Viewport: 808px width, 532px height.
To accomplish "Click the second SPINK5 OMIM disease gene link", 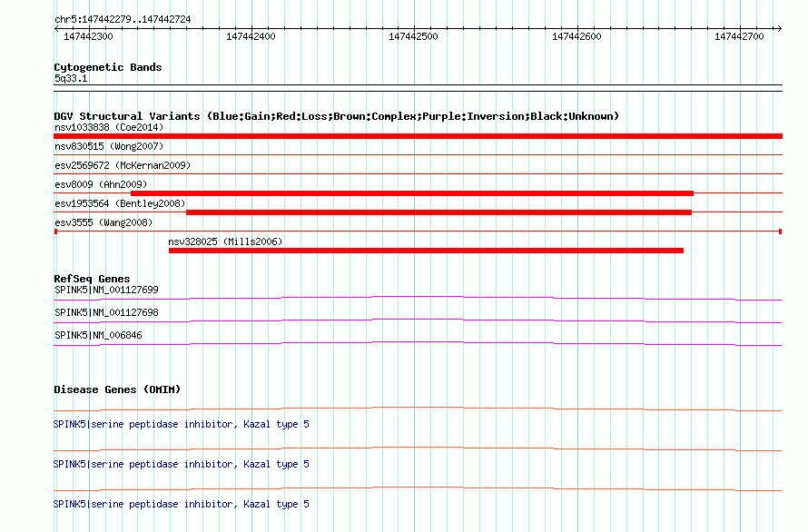I will 181,465.
